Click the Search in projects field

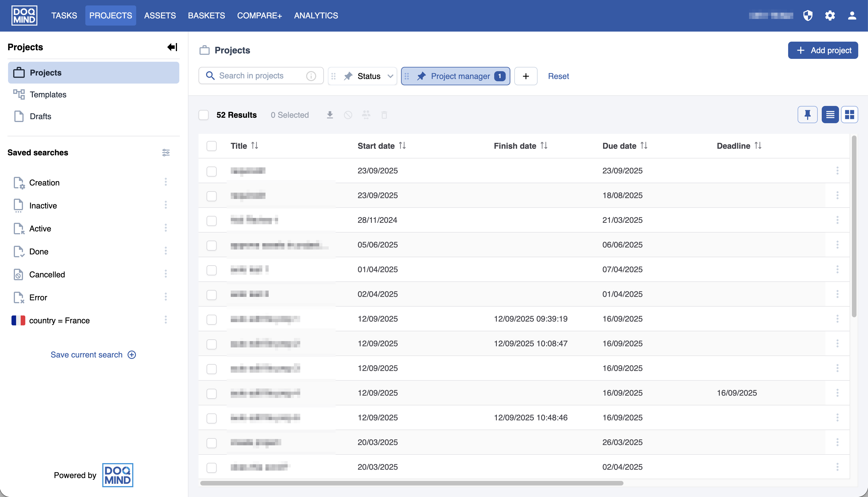261,76
